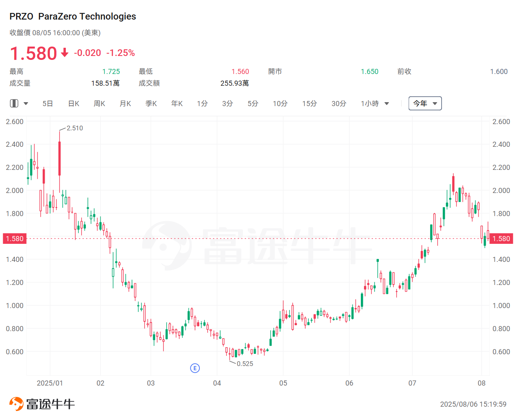Click the 2.510 high price label
Screen dimensions: 516x420
(74, 128)
